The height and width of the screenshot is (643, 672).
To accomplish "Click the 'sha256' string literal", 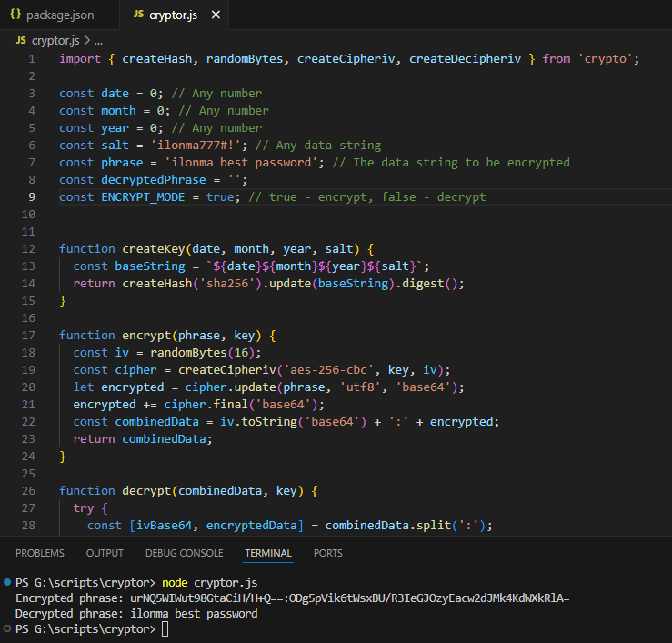I will (227, 284).
